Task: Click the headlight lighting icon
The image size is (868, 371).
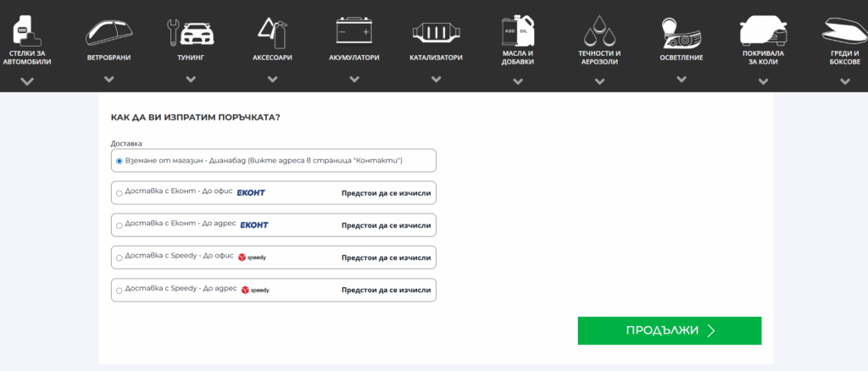Action: coord(682,31)
